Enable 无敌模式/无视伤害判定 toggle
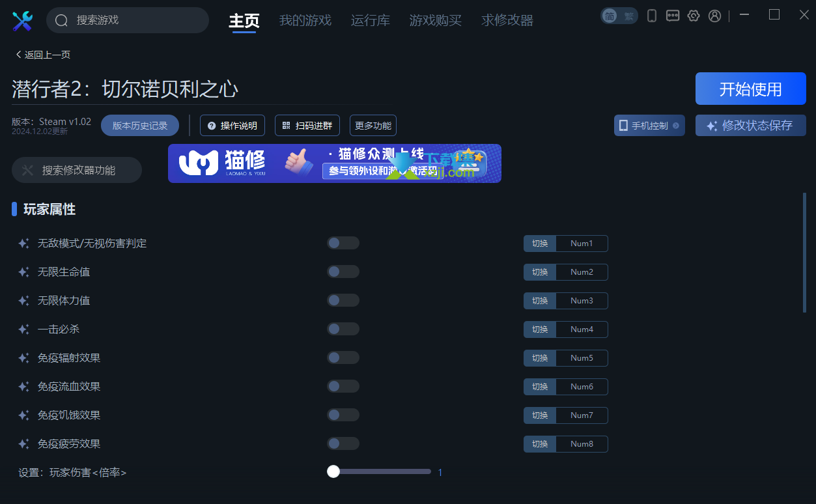Screen dimensions: 816x504 click(343, 243)
